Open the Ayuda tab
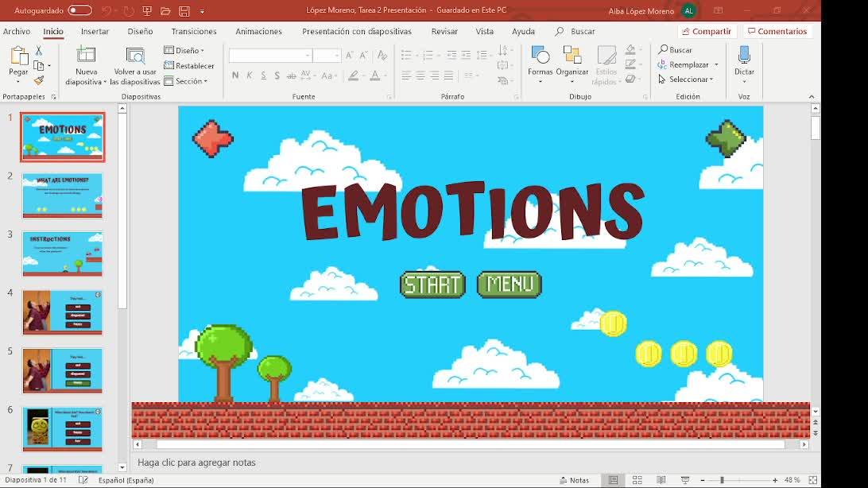 (x=523, y=32)
